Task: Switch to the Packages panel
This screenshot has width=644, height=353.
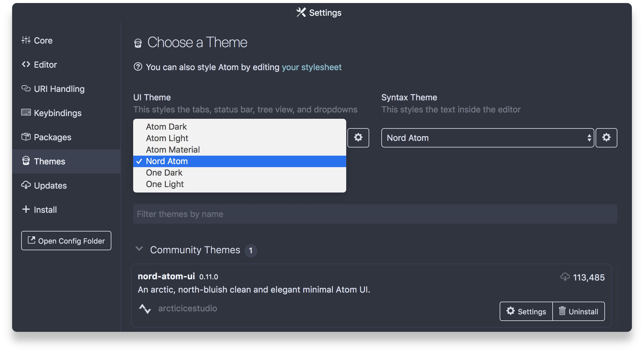Action: (x=52, y=137)
